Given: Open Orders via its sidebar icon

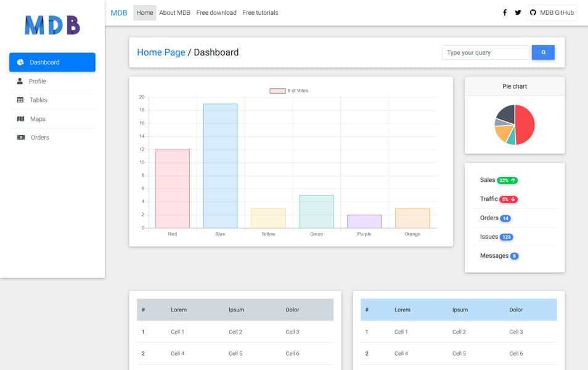Looking at the screenshot, I should [x=20, y=137].
